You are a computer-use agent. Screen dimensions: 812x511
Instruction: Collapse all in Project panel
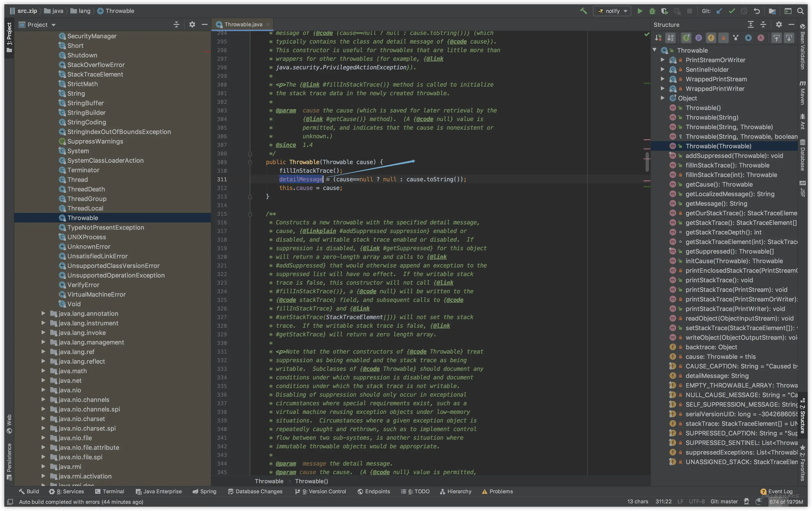(x=176, y=25)
